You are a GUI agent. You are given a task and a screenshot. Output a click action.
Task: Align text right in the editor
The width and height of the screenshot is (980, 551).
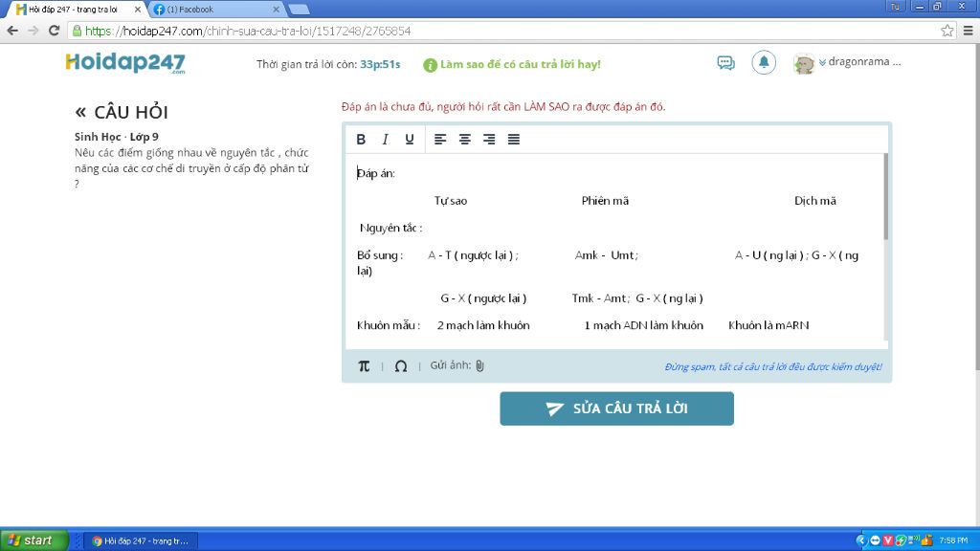point(489,140)
